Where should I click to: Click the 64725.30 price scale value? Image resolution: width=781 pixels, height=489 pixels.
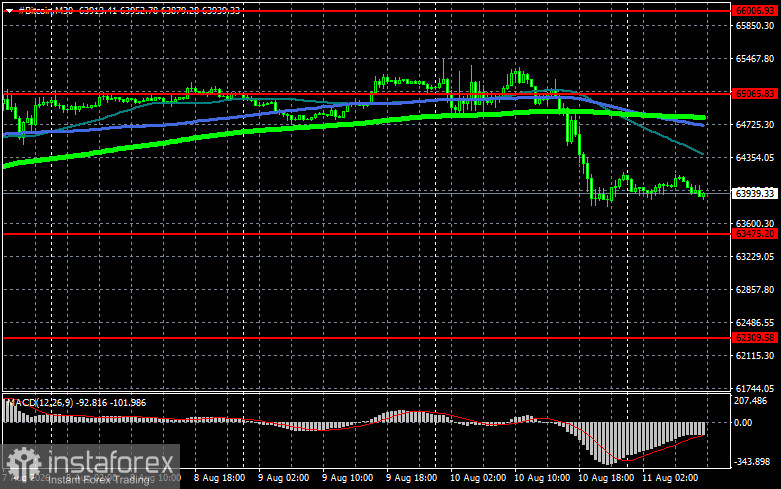pyautogui.click(x=755, y=124)
